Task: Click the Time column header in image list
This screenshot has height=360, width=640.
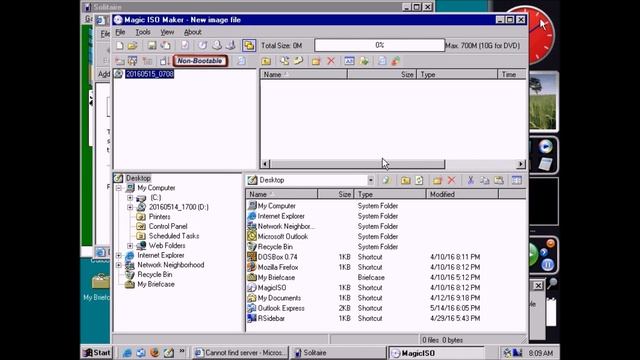Action: tap(512, 74)
